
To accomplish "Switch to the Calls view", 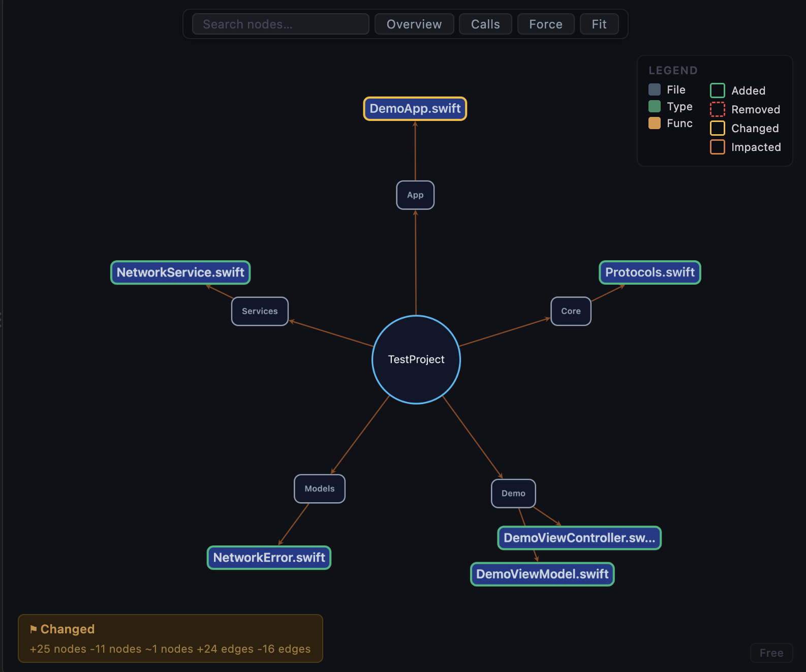I will 485,24.
